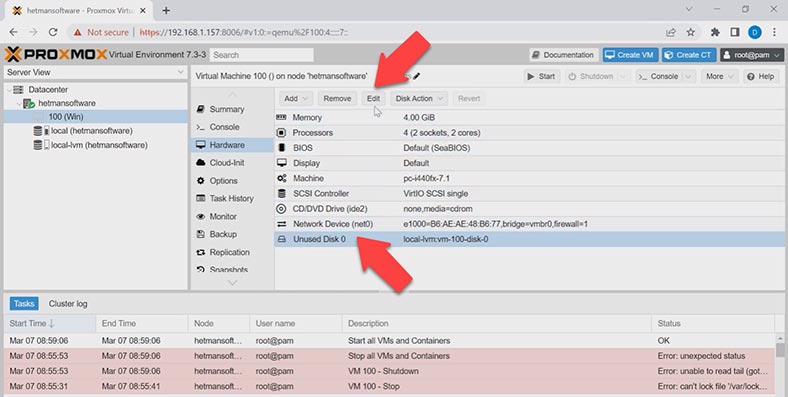Select the Memory row icon
Viewport: 788px width, 397px height.
281,117
